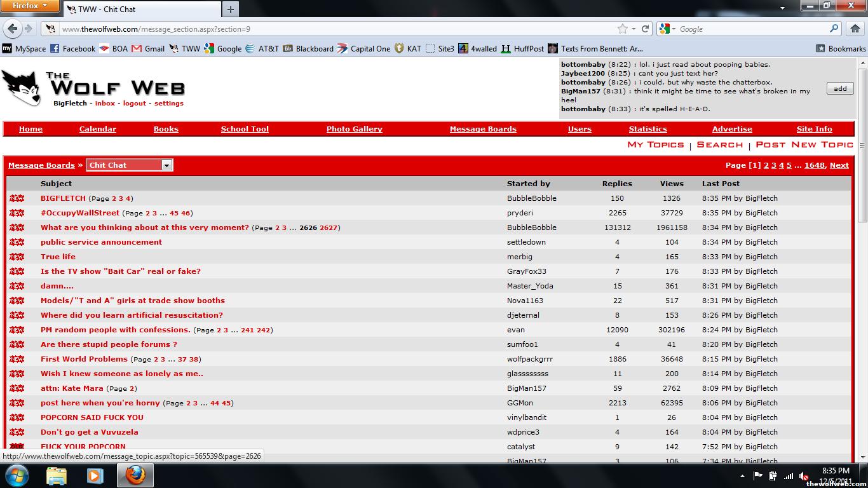Click the add button in chatterbox
The width and height of the screenshot is (868, 488).
(839, 88)
